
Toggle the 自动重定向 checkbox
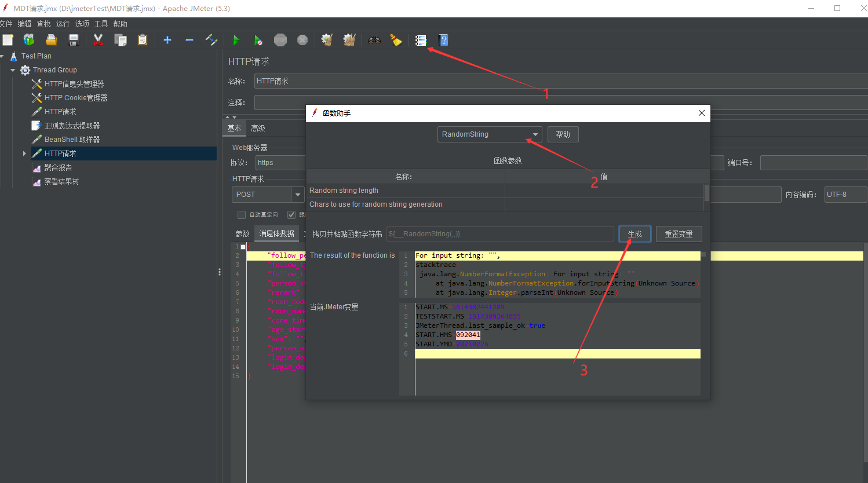pyautogui.click(x=242, y=215)
